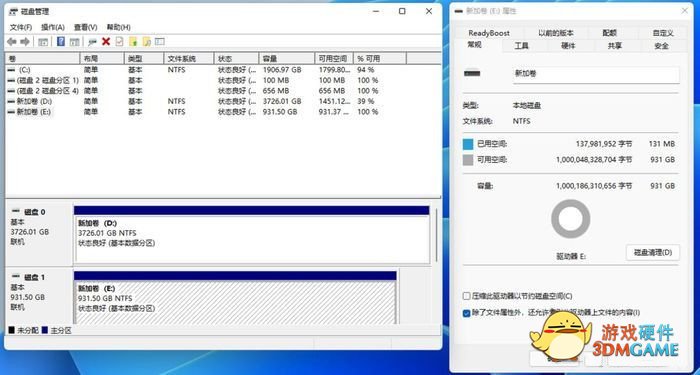Switch to the ReadyBoost tab
The width and height of the screenshot is (700, 375).
coord(489,33)
